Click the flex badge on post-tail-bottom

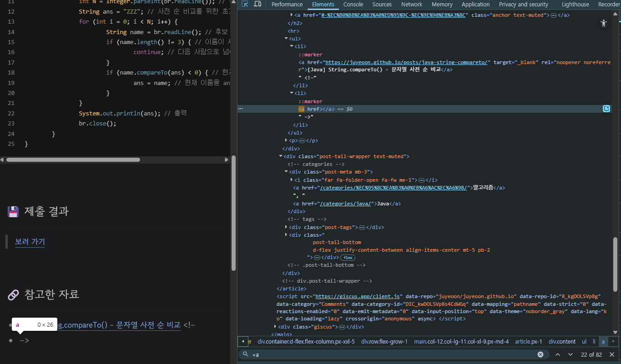click(x=348, y=258)
